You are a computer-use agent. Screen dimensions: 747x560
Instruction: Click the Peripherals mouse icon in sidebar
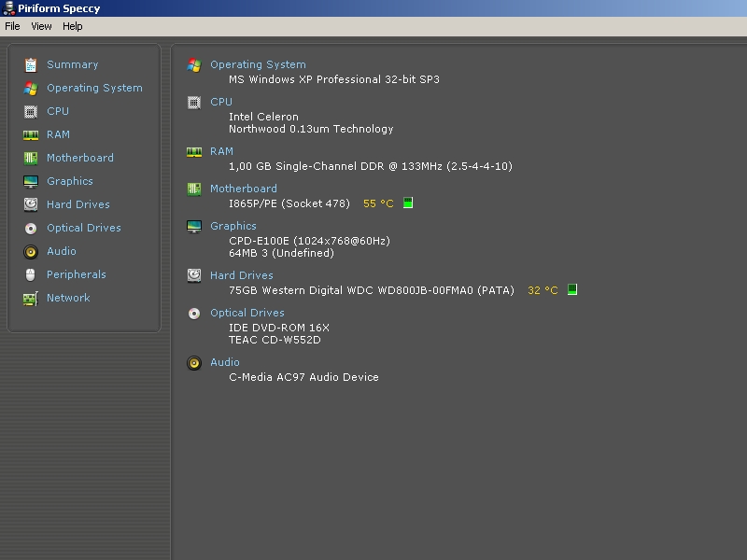pyautogui.click(x=31, y=274)
